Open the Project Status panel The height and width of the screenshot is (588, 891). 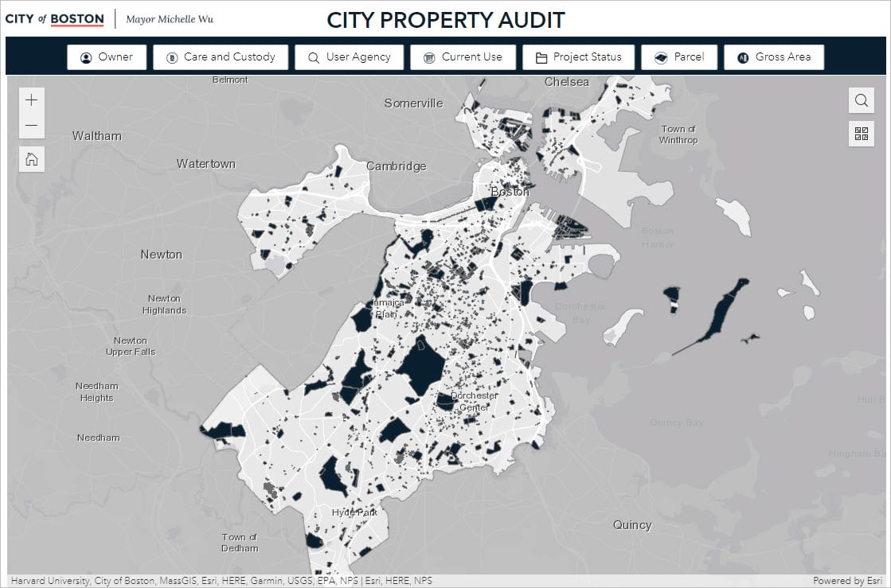pos(578,56)
